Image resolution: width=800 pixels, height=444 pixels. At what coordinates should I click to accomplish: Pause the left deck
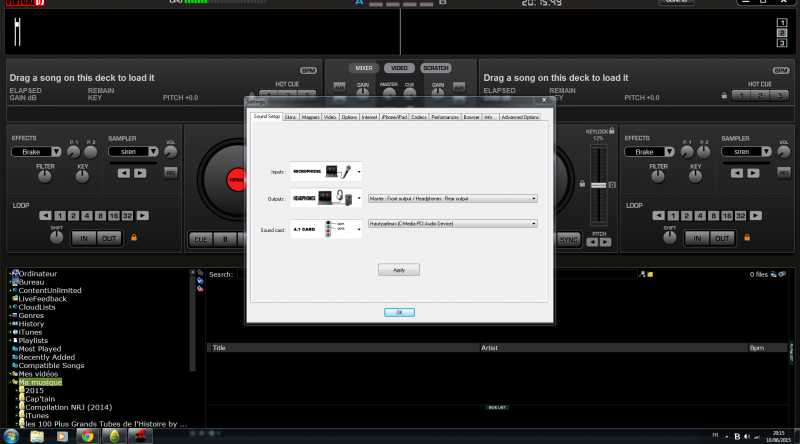pos(225,239)
